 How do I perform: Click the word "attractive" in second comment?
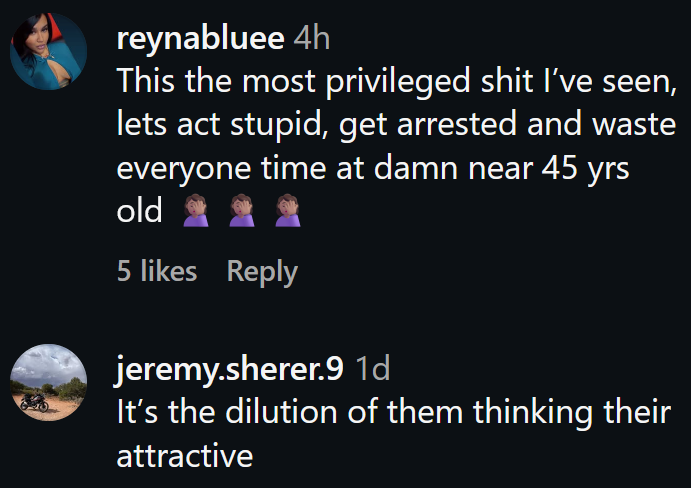[184, 456]
